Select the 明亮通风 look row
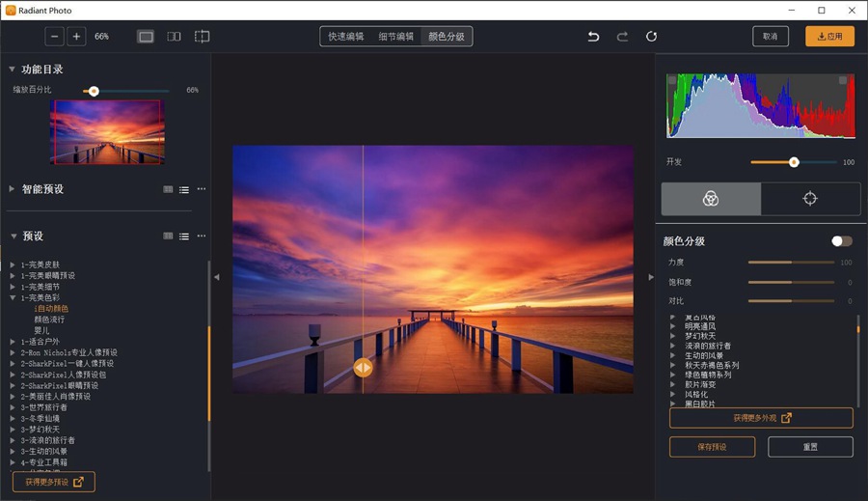Image resolution: width=868 pixels, height=501 pixels. (700, 326)
